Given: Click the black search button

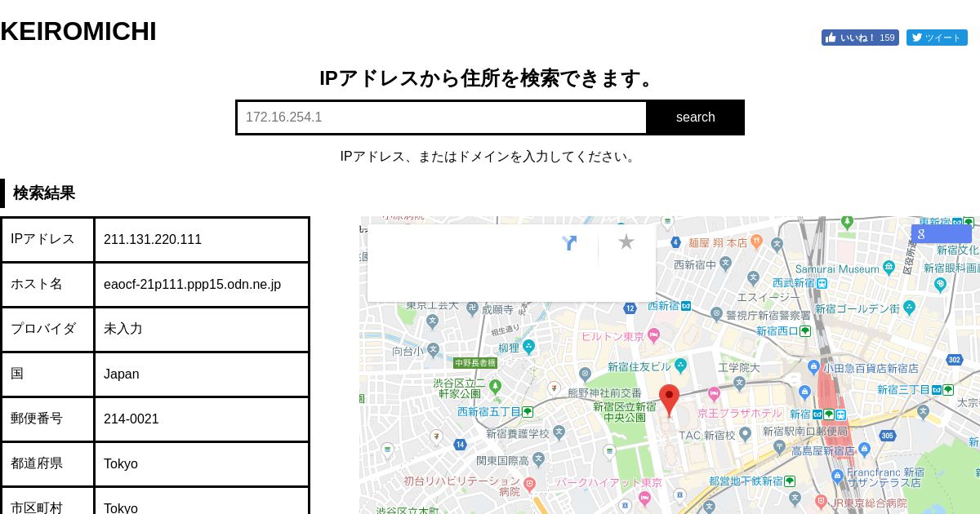Looking at the screenshot, I should point(695,117).
